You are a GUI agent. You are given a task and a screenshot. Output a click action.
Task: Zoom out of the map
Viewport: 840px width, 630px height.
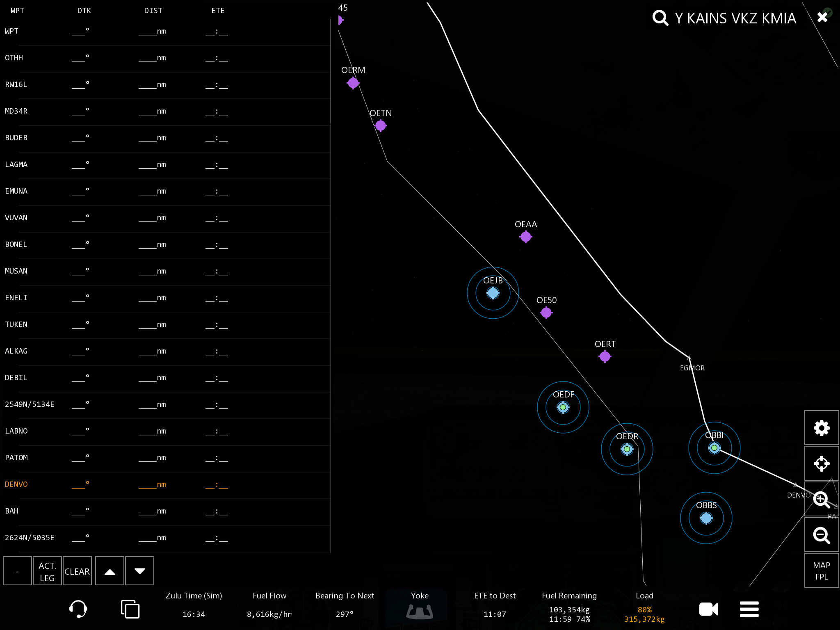pos(821,535)
